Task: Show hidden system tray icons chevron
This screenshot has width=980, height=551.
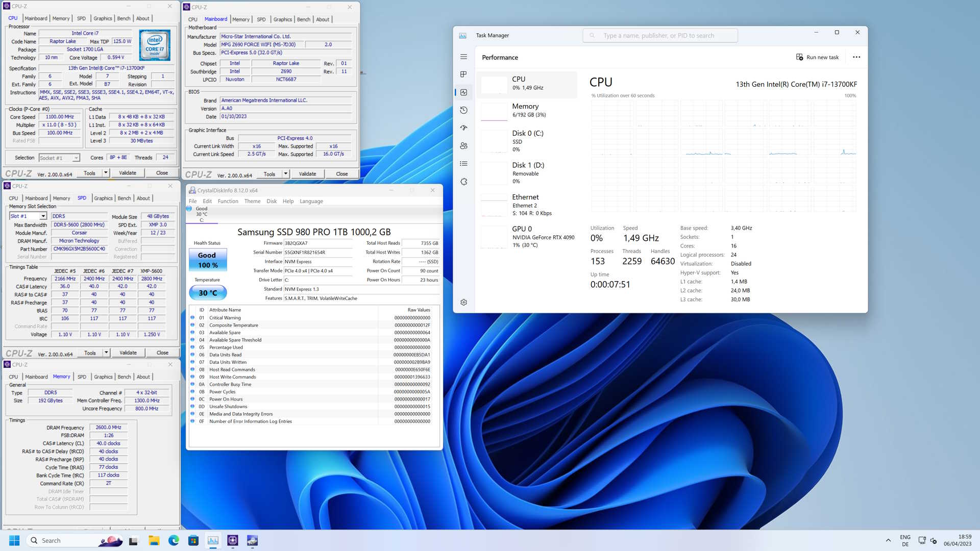Action: pos(888,540)
